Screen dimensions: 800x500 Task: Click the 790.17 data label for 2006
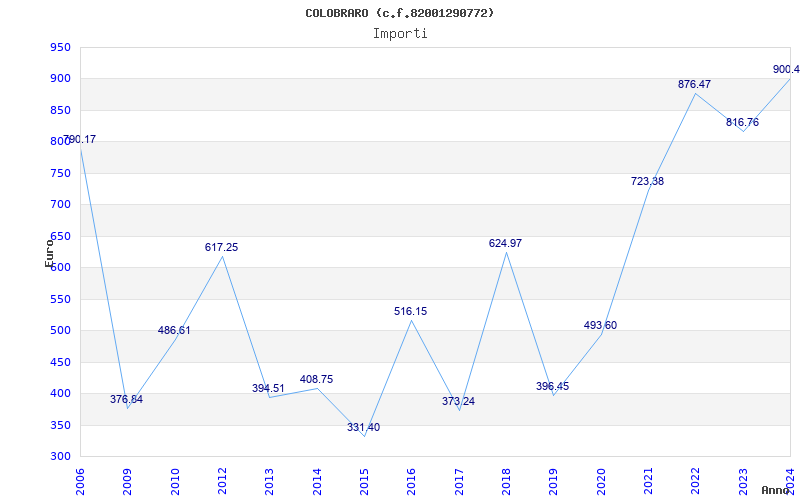coord(80,139)
